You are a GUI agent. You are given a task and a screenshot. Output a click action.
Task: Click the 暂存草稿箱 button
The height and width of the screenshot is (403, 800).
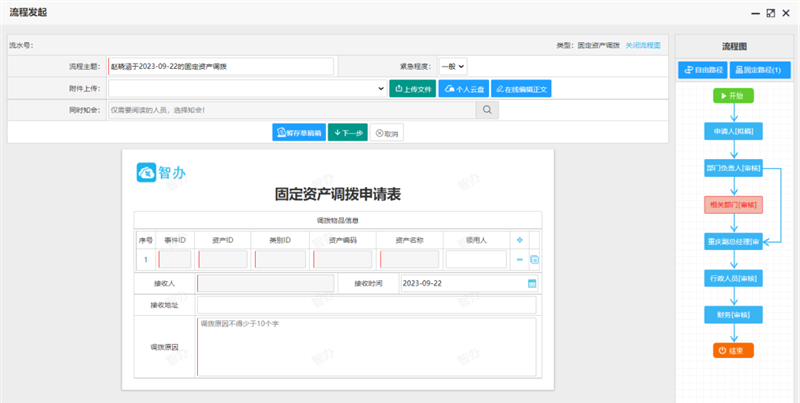coord(298,133)
